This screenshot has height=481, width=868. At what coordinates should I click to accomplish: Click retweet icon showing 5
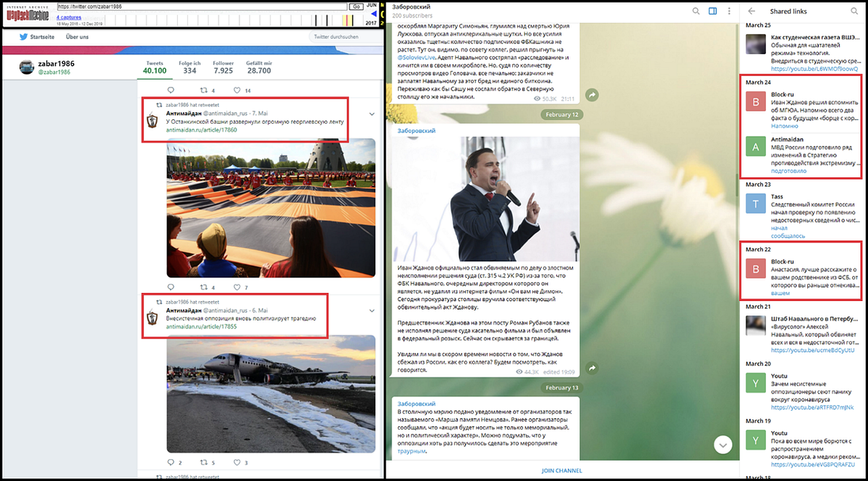pyautogui.click(x=203, y=462)
